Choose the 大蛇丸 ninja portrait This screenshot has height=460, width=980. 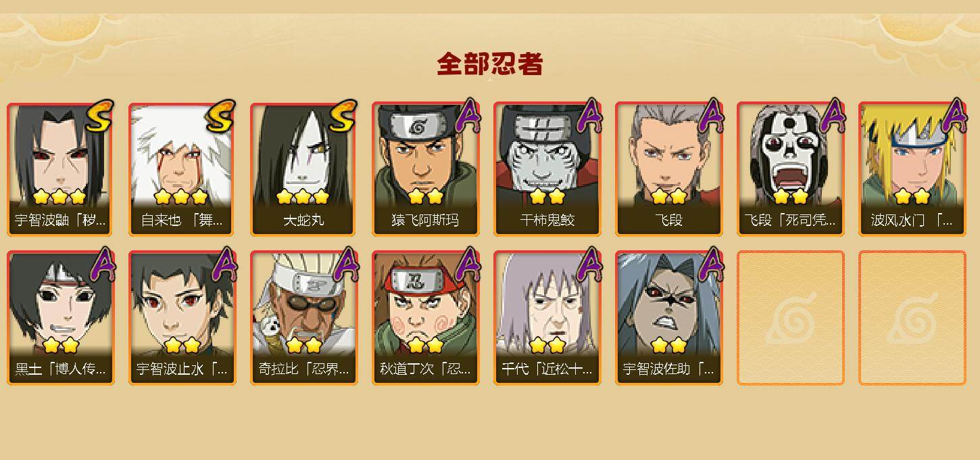304,169
